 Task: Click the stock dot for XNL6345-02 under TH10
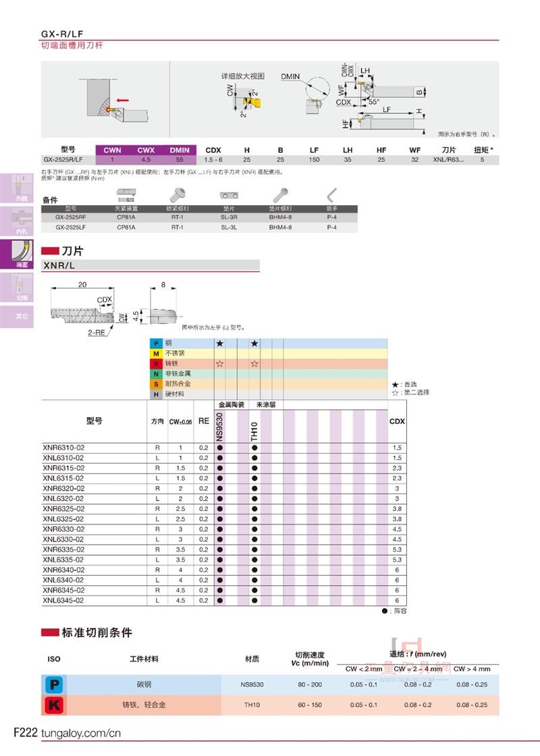click(x=254, y=600)
